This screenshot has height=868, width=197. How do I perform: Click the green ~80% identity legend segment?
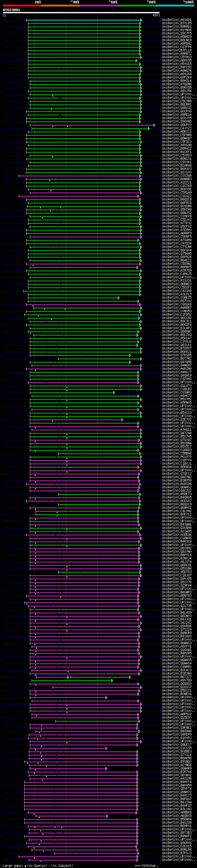(x=137, y=6)
